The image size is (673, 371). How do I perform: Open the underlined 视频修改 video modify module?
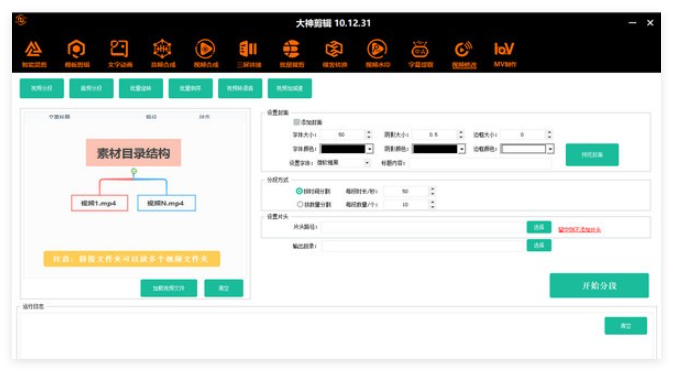click(464, 53)
